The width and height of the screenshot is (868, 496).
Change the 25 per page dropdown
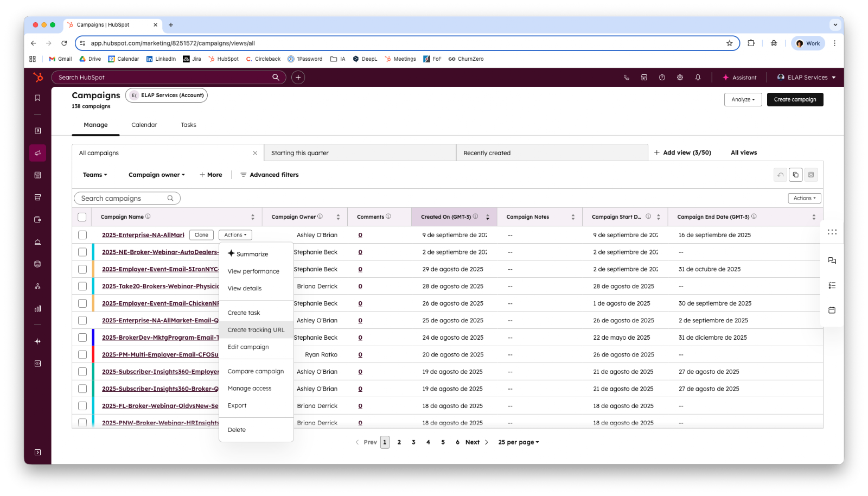pyautogui.click(x=519, y=442)
